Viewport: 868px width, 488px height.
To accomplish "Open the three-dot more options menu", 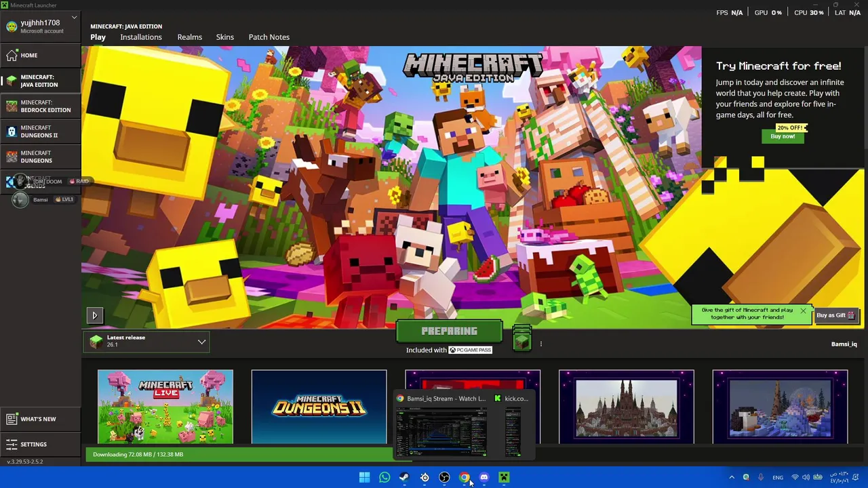I will coord(540,344).
